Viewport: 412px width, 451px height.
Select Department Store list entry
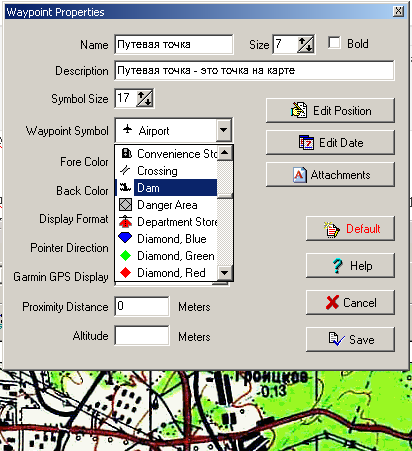click(166, 222)
